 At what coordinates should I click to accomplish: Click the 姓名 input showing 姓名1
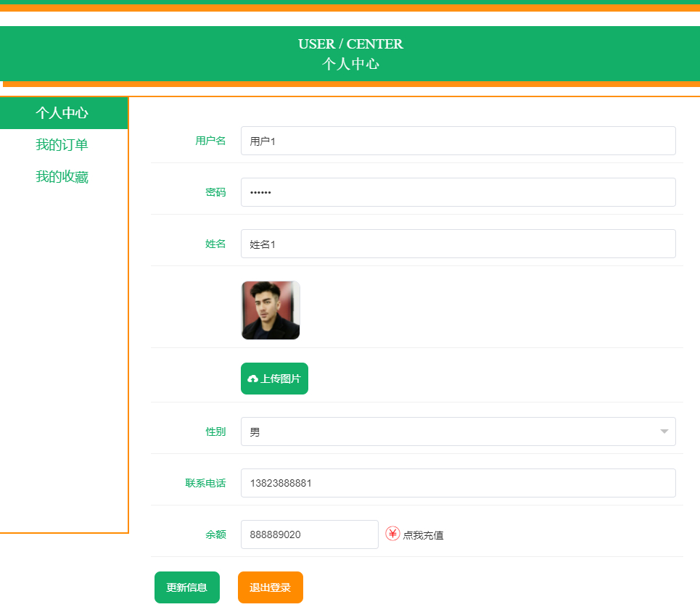click(457, 244)
